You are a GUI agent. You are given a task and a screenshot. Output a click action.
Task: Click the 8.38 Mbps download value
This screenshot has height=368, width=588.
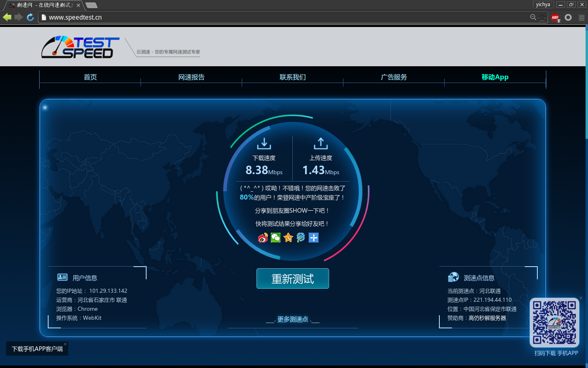[x=264, y=170]
